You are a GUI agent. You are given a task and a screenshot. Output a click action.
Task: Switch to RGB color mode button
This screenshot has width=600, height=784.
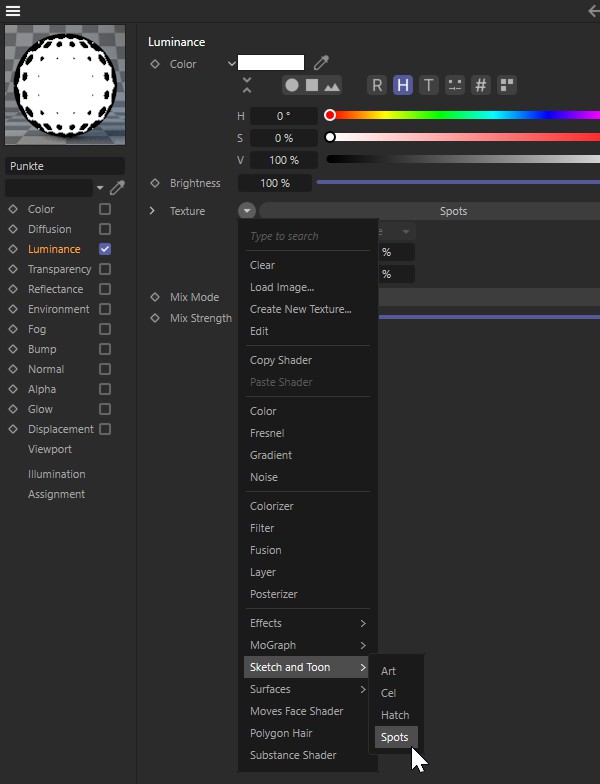(x=377, y=86)
